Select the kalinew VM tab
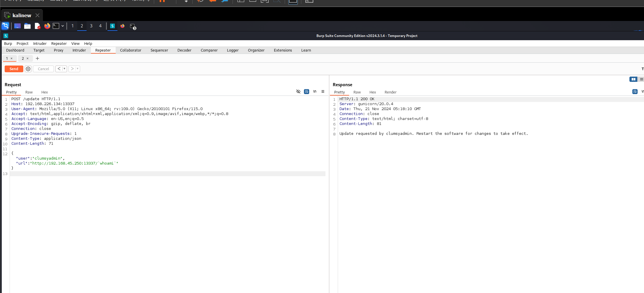 (x=22, y=15)
